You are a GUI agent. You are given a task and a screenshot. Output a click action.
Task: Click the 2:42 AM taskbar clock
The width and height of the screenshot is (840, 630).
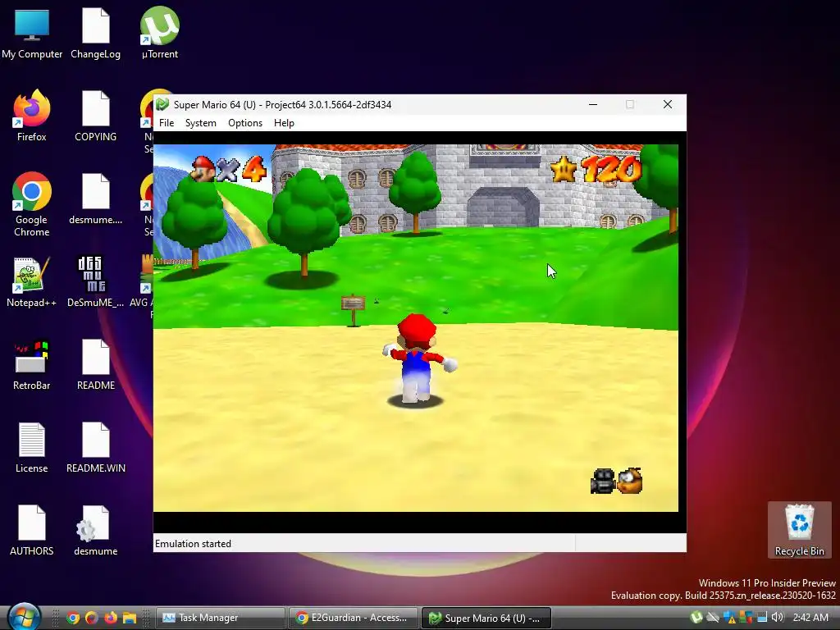point(810,618)
